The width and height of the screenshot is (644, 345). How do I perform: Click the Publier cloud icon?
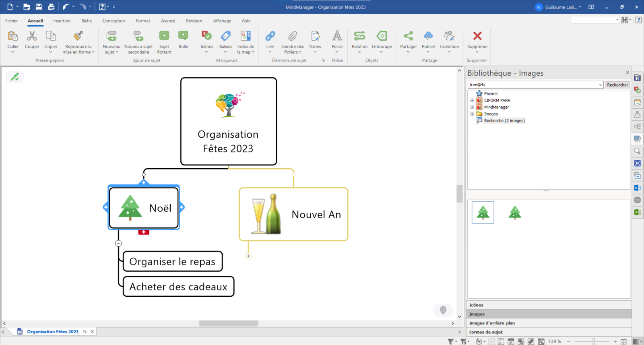point(428,36)
